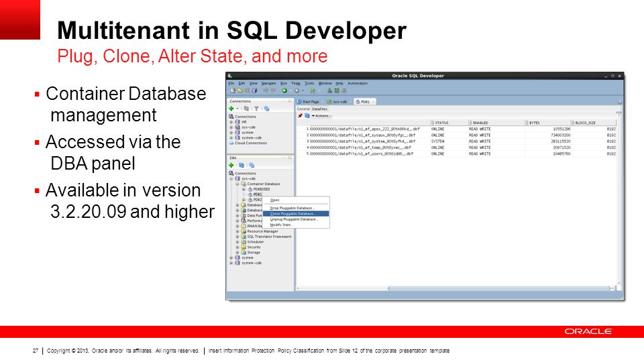The height and width of the screenshot is (362, 644).
Task: Collapse sys-cdb in the DBA panel
Action: pos(231,178)
